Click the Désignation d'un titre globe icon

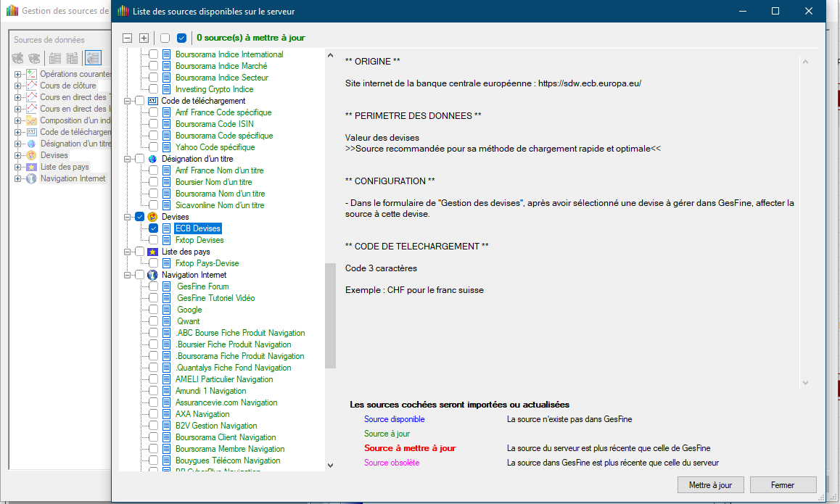coord(152,159)
